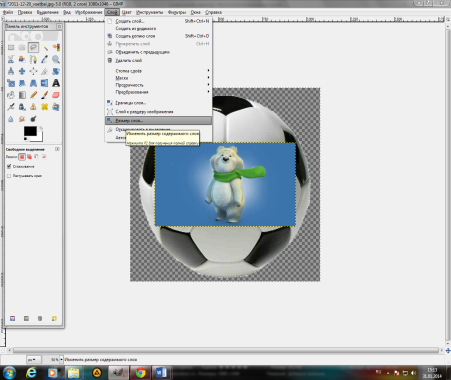Choose Replace selection mode
This screenshot has height=380, width=451.
coord(22,157)
